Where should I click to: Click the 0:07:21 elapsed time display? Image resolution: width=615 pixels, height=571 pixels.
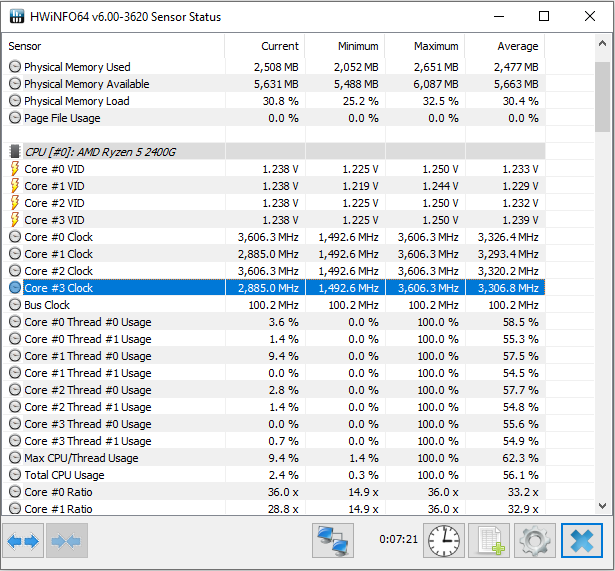pos(398,539)
